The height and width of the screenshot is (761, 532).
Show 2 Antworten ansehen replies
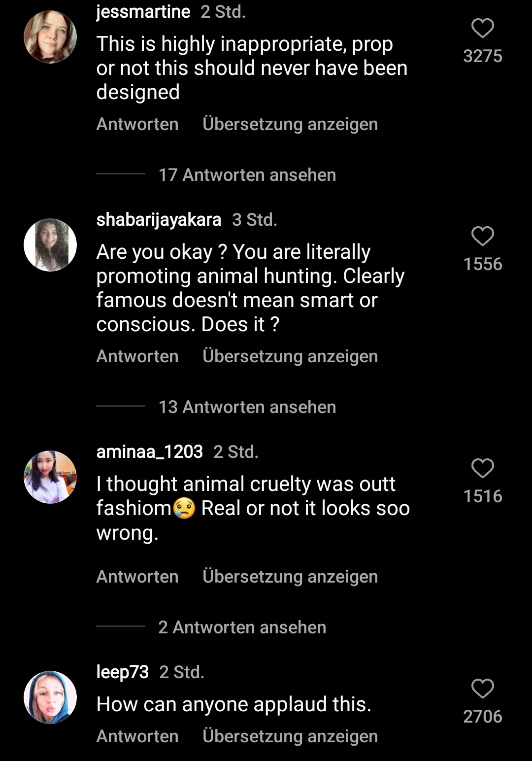pos(242,627)
